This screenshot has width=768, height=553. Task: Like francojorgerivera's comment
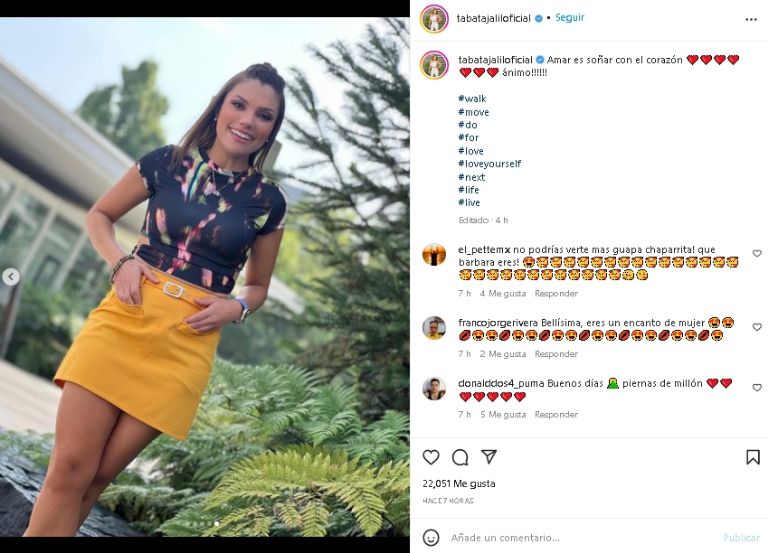click(757, 327)
